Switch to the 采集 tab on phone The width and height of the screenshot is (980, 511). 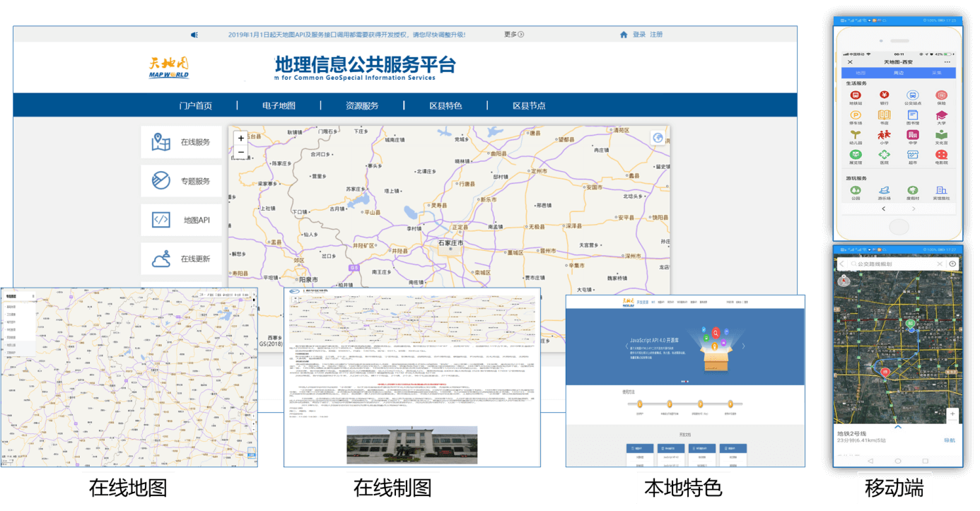(937, 73)
